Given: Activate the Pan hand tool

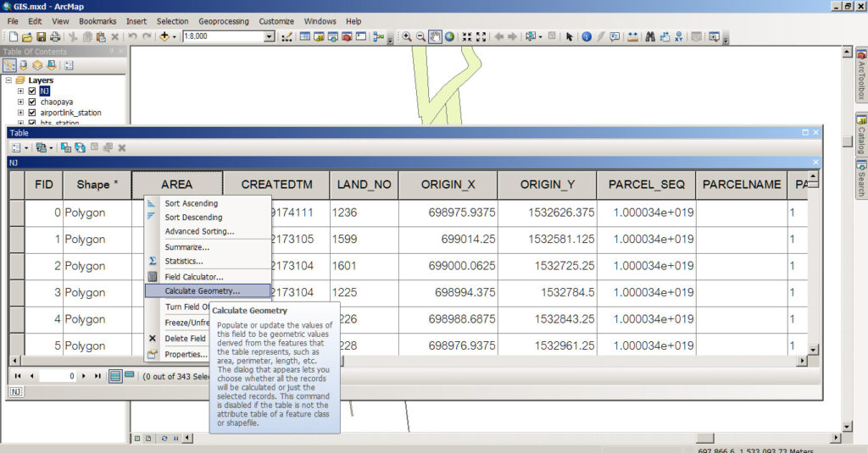Looking at the screenshot, I should tap(435, 37).
